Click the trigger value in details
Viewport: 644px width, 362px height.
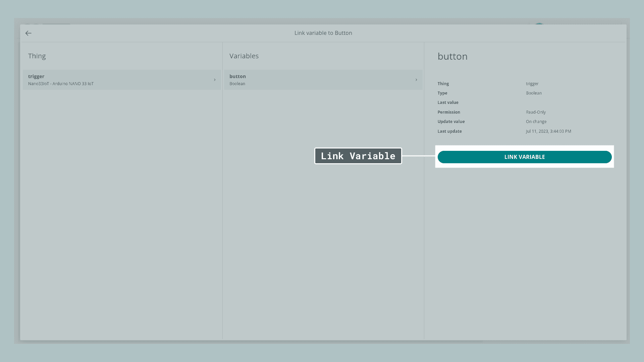click(x=532, y=84)
